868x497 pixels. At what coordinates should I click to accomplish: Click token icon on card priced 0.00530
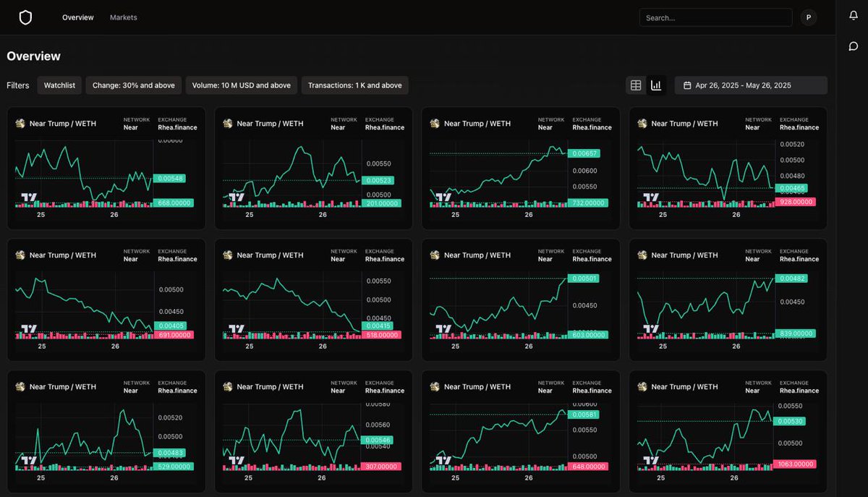[x=642, y=387]
